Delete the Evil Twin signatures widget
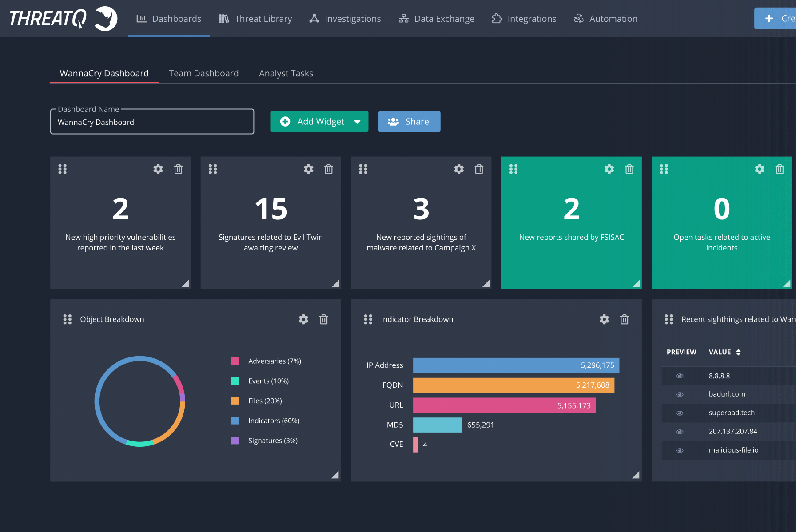Viewport: 796px width, 532px height. [x=329, y=169]
